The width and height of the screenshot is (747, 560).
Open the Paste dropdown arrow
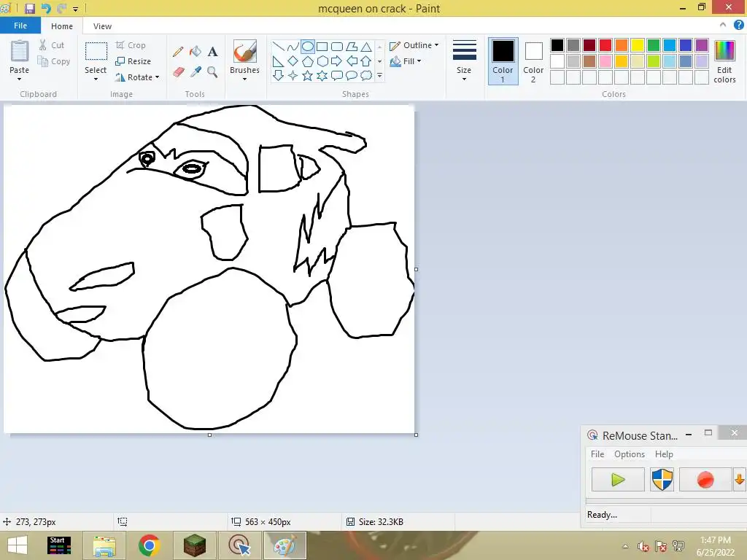[20, 79]
